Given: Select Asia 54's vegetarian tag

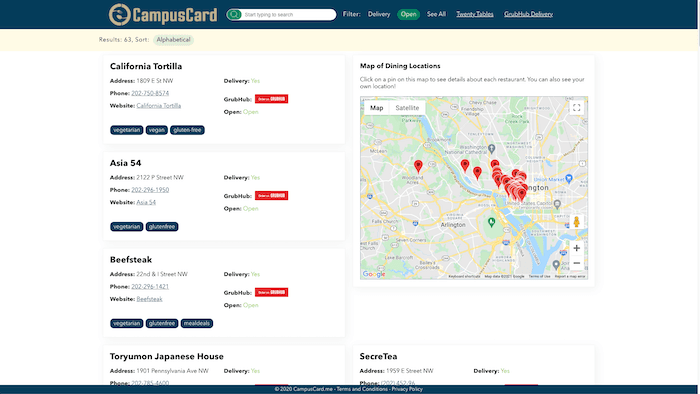Looking at the screenshot, I should (127, 227).
